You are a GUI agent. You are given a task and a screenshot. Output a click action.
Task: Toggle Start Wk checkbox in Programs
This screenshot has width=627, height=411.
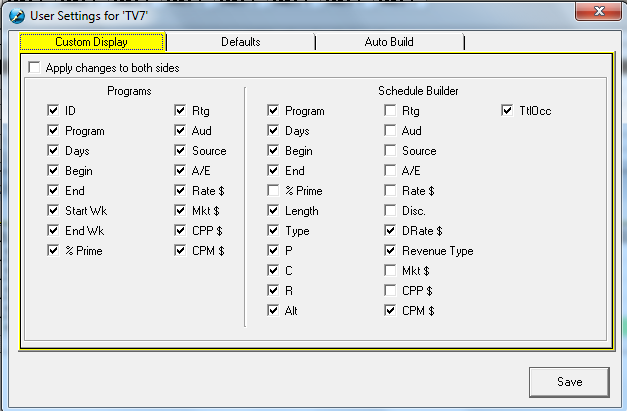(x=54, y=211)
